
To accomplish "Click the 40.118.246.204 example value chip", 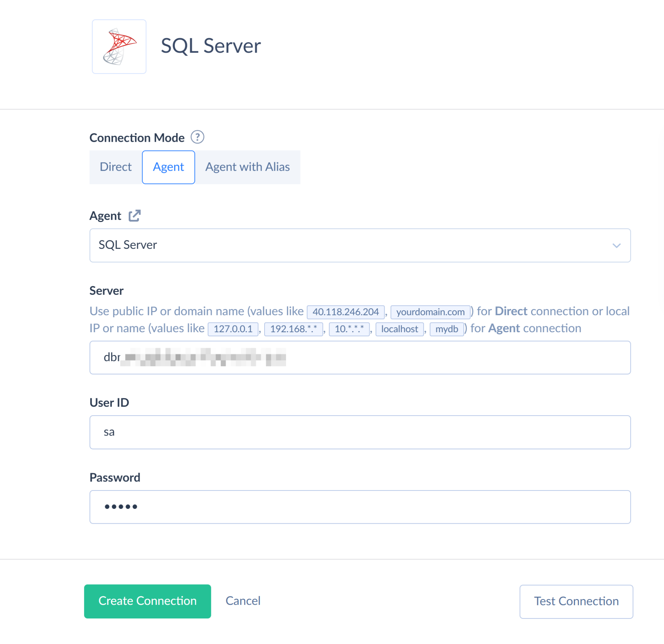I will [x=345, y=312].
